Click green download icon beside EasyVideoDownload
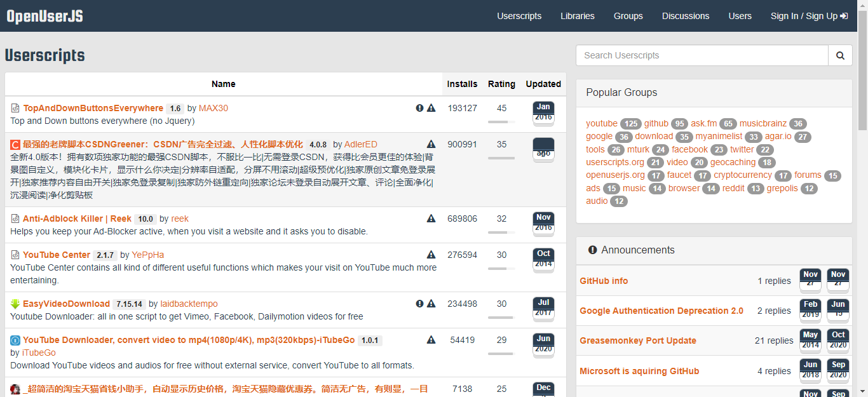The width and height of the screenshot is (868, 397). 15,304
